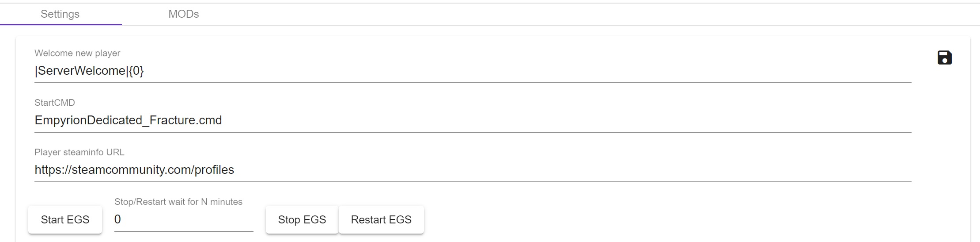Click the purple indicator under Settings tab

click(61, 24)
